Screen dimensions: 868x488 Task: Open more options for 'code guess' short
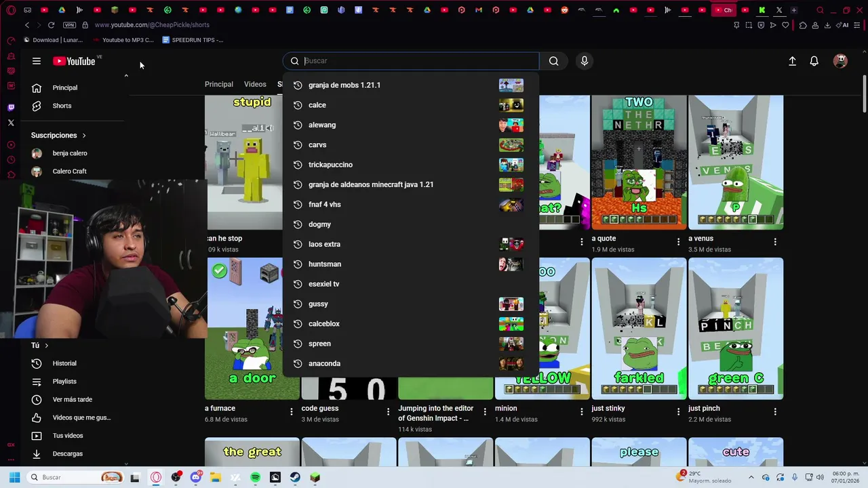(388, 411)
